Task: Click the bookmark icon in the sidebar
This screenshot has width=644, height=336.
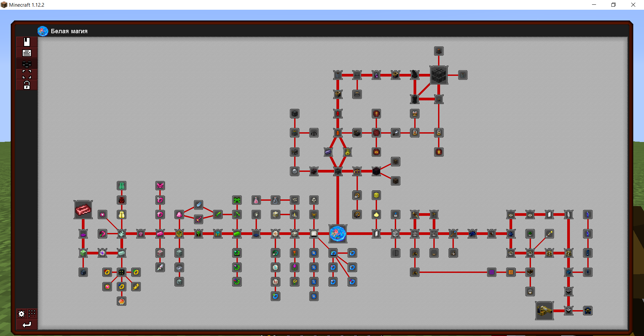Action: pyautogui.click(x=27, y=42)
